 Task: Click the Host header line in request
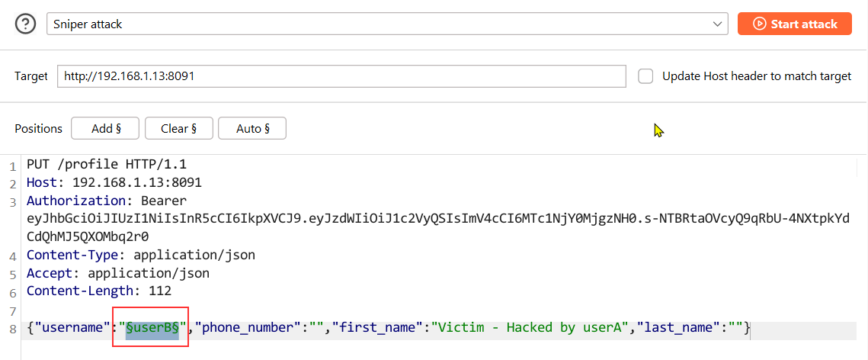click(114, 182)
